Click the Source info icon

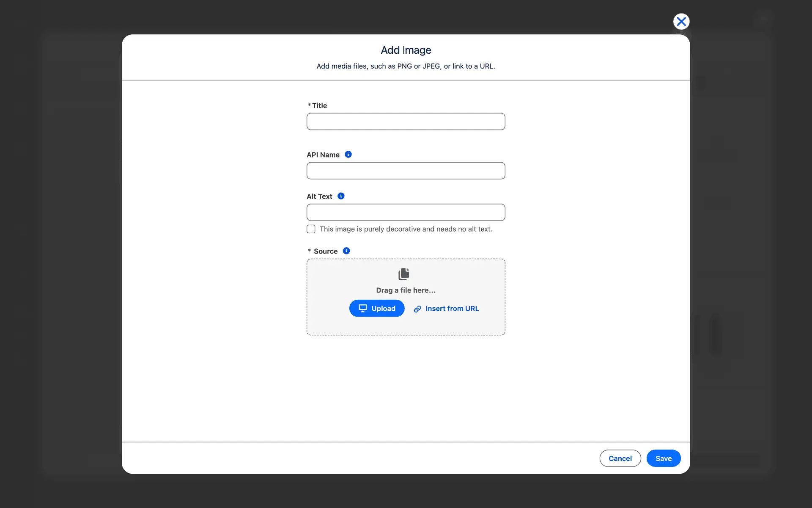click(x=346, y=251)
